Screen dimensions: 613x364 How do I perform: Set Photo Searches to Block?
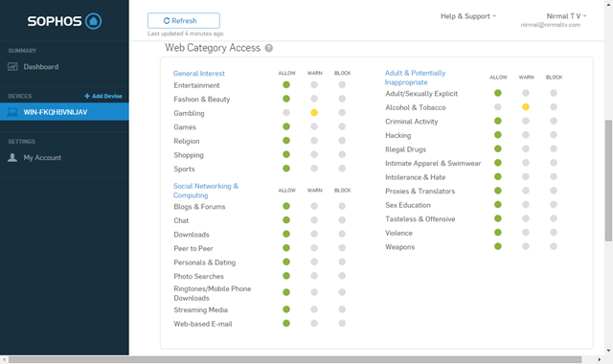(x=342, y=276)
